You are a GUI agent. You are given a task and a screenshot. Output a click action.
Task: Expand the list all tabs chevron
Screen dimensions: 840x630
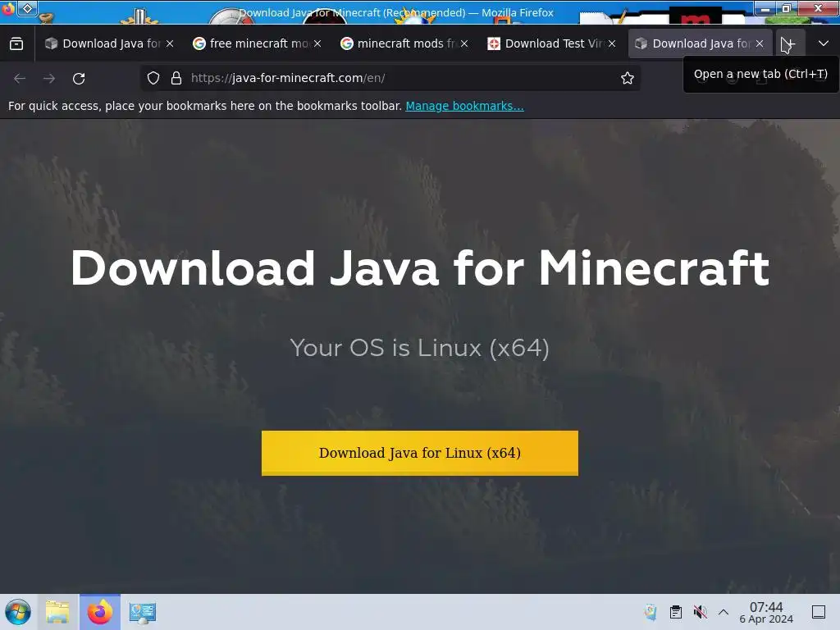coord(824,43)
